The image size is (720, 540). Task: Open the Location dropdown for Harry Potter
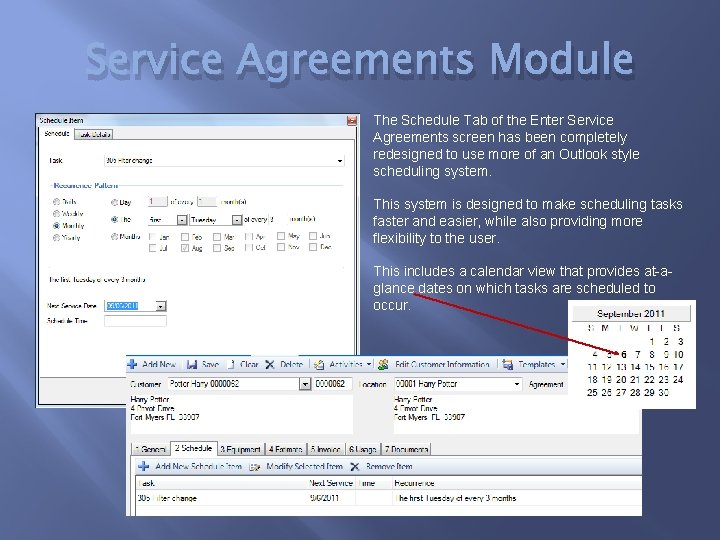click(x=517, y=384)
